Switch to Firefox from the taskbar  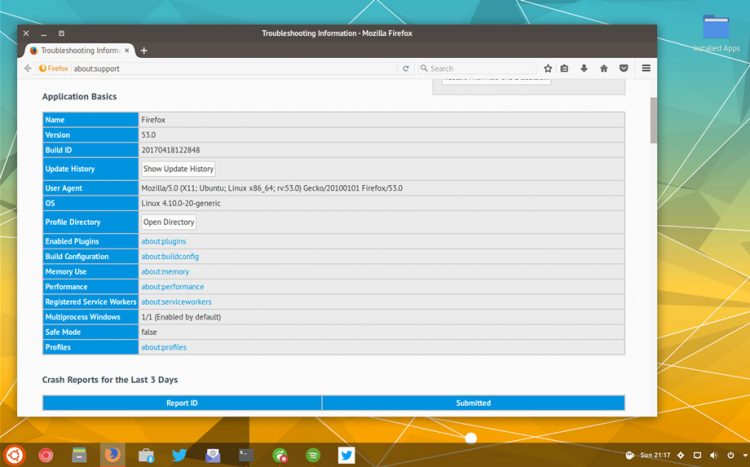click(x=113, y=455)
